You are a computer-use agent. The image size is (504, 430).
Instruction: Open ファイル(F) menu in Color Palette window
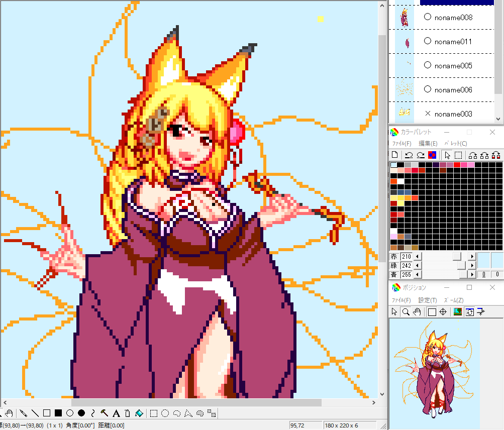[401, 143]
